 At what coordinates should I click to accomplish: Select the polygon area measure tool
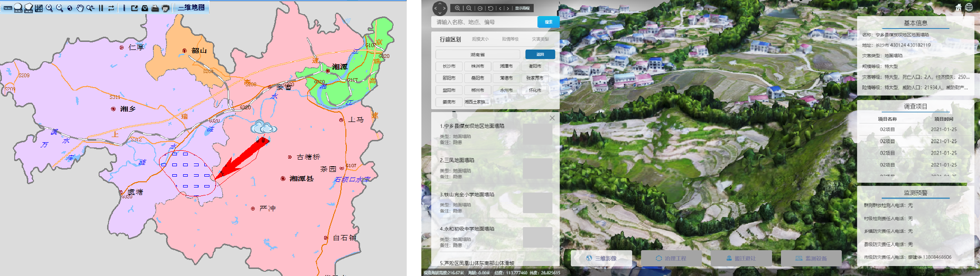pyautogui.click(x=28, y=8)
